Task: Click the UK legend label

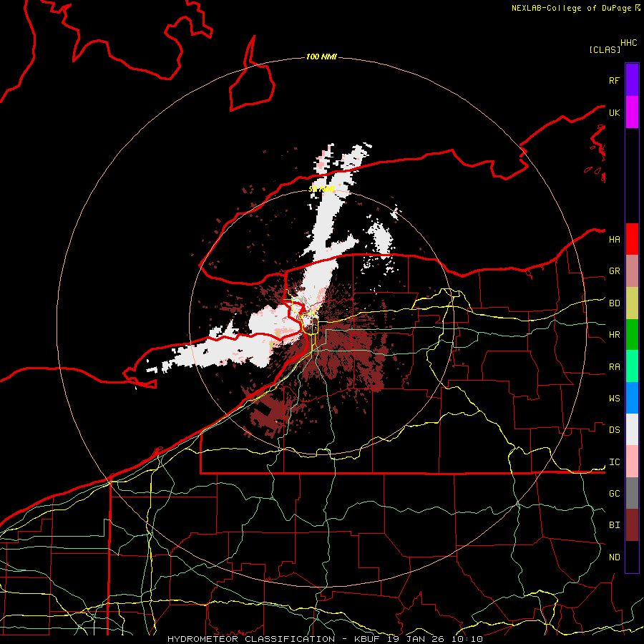Action: pos(614,112)
